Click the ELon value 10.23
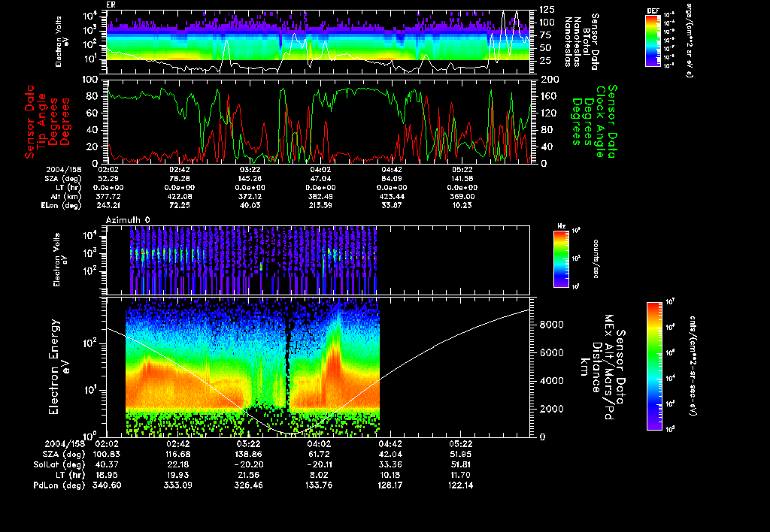 pos(462,206)
